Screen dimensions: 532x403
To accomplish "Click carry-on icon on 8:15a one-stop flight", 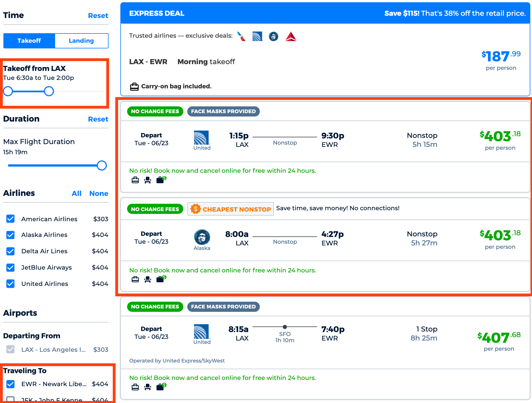I will tap(135, 387).
